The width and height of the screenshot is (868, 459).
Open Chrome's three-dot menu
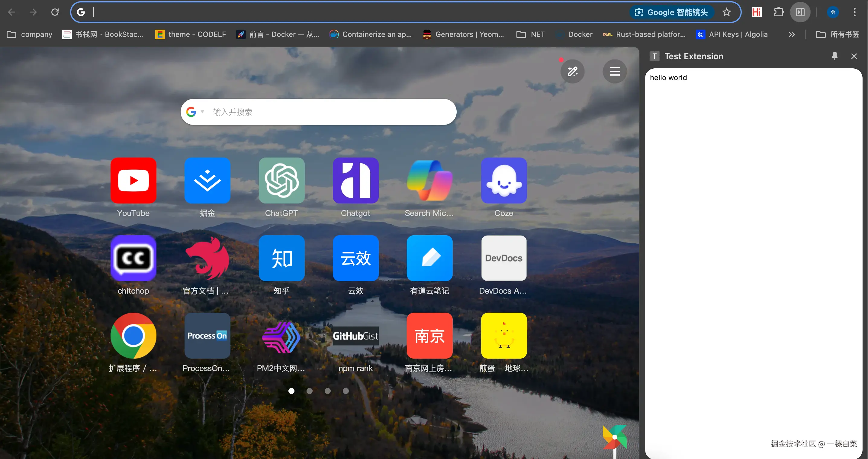tap(854, 12)
